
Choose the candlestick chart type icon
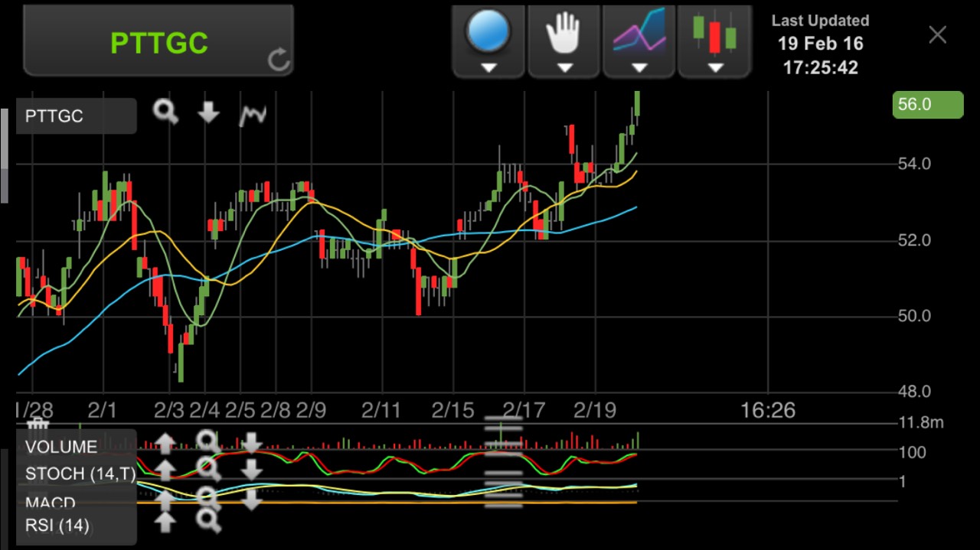[x=714, y=32]
